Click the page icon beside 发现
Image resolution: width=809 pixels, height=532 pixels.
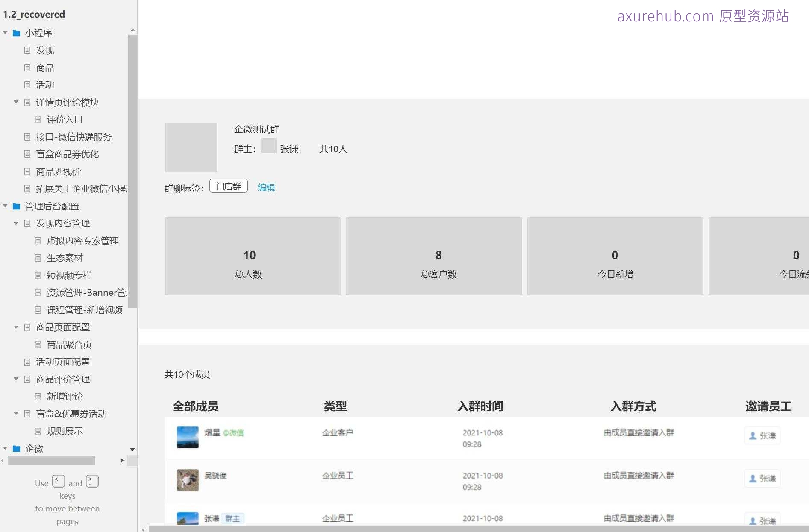(27, 50)
